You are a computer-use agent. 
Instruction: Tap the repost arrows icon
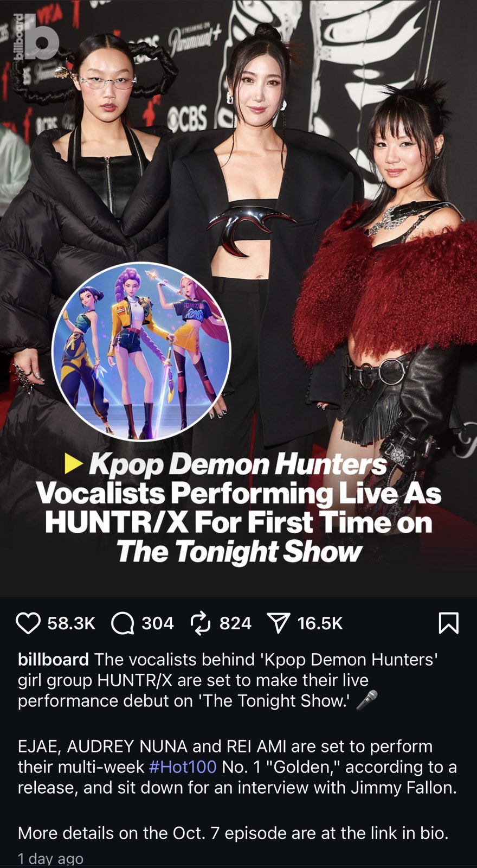pyautogui.click(x=201, y=623)
